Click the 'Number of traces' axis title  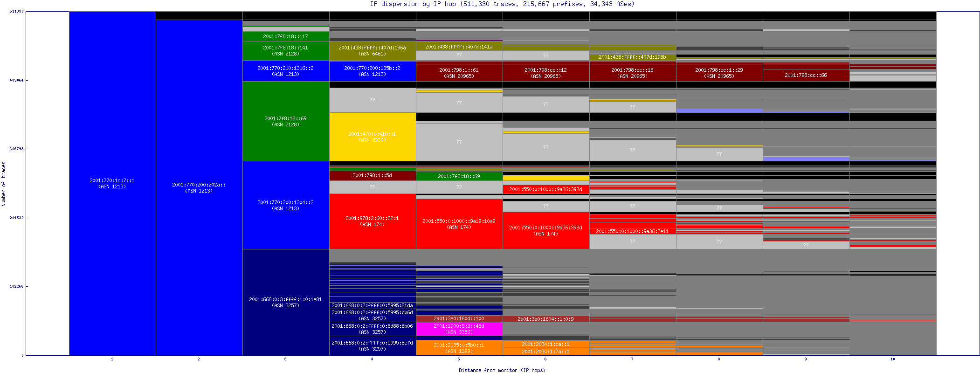[4, 184]
